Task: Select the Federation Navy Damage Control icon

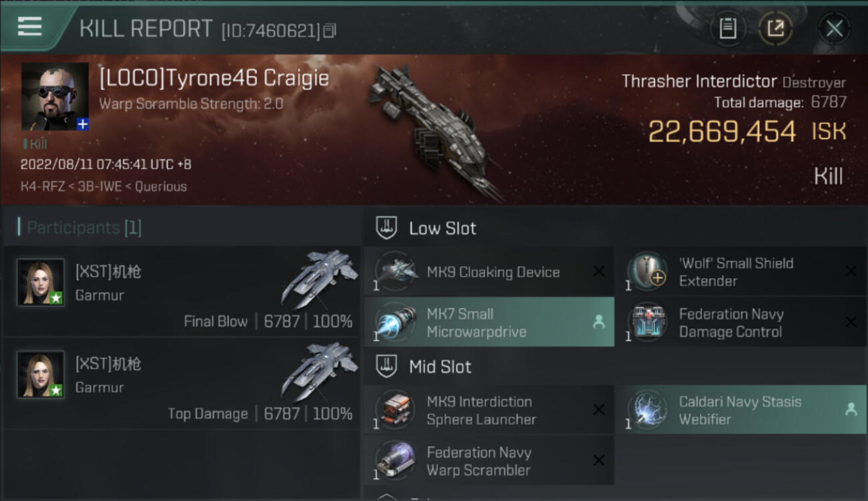Action: click(648, 322)
